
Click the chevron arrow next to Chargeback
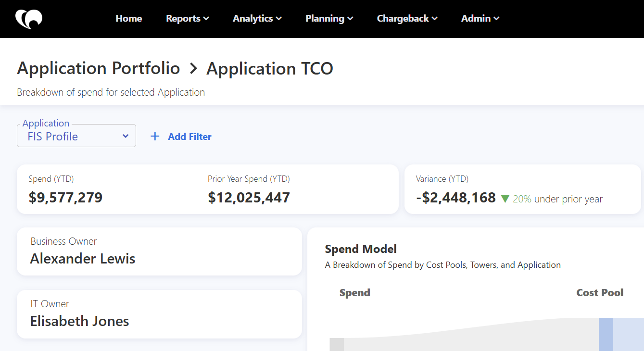point(435,19)
